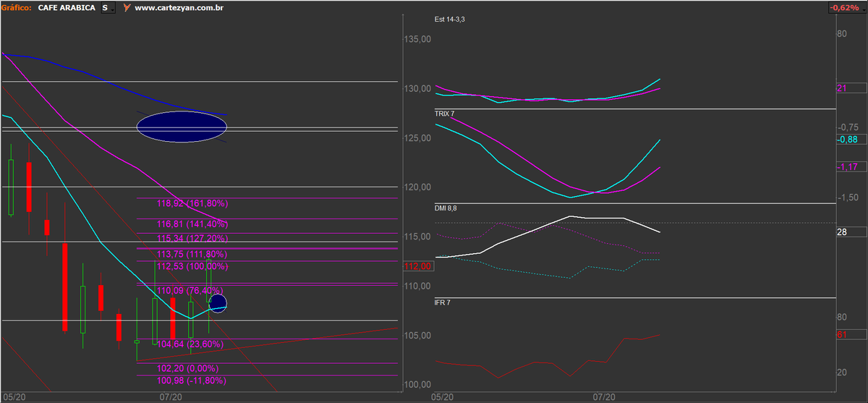Click the IFR 7 indicator label

(442, 302)
